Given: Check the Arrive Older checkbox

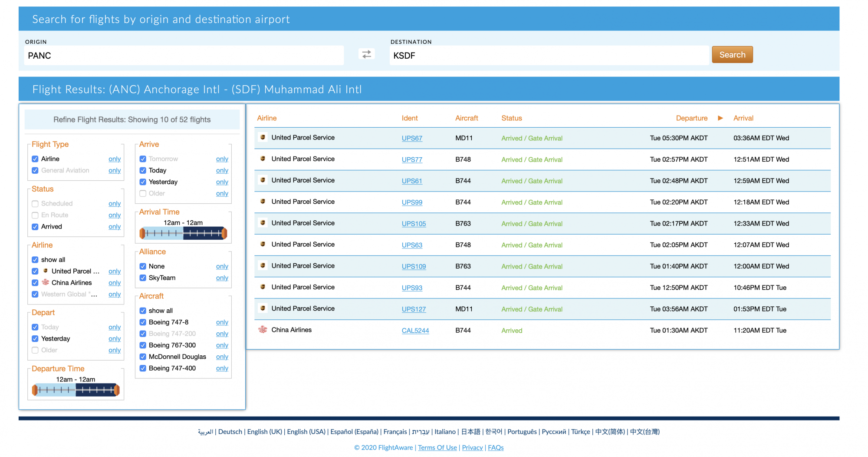Looking at the screenshot, I should [143, 193].
